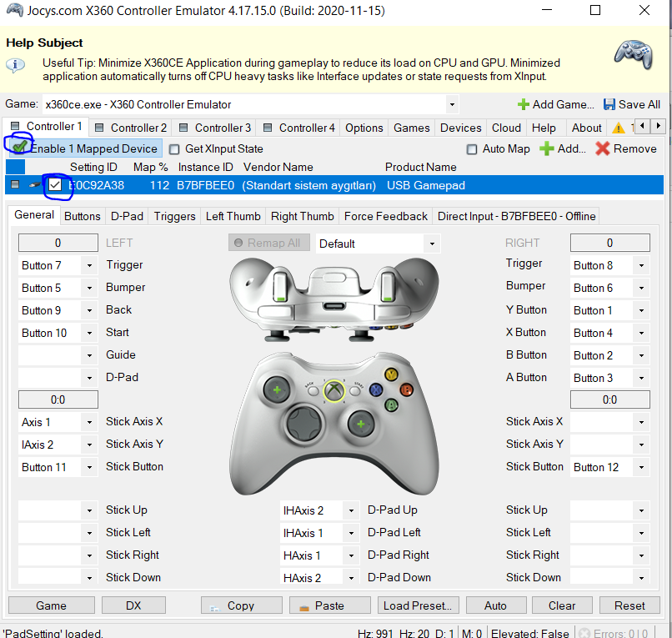The height and width of the screenshot is (638, 672).
Task: Click the yellow Y button on controller image
Action: (x=391, y=374)
